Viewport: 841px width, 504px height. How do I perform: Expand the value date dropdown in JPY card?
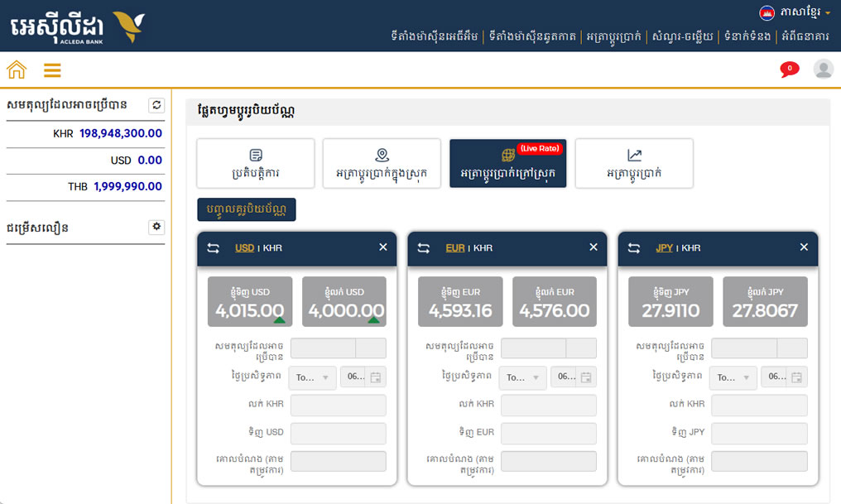[733, 377]
